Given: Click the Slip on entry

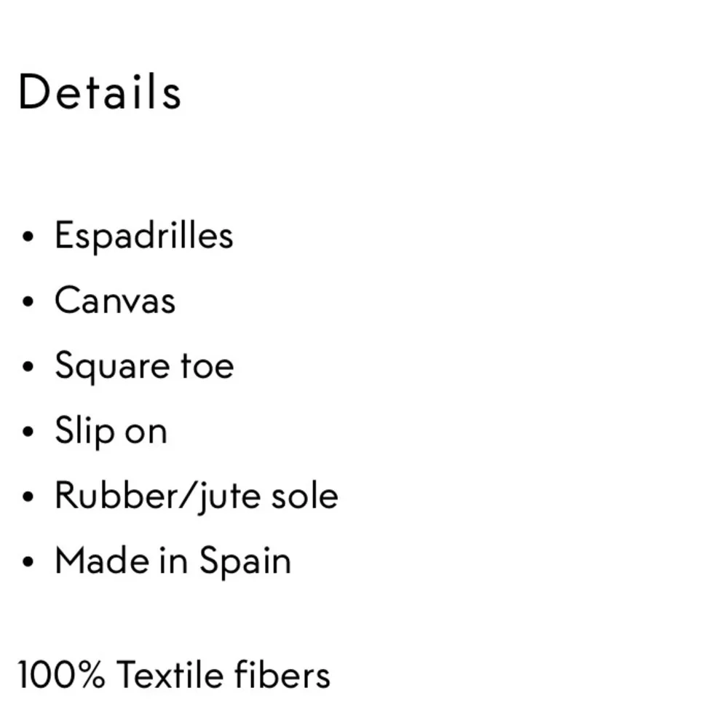Looking at the screenshot, I should 111,431.
